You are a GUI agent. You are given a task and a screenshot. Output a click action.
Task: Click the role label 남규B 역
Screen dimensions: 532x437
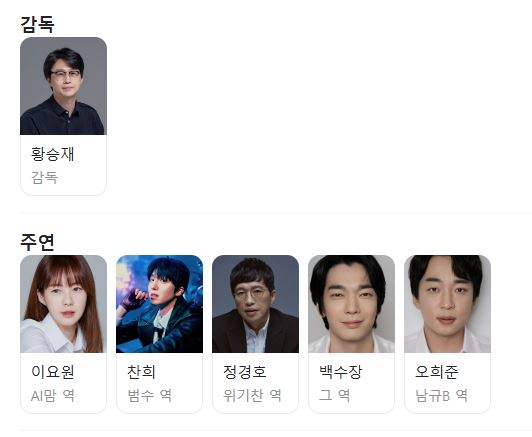441,396
